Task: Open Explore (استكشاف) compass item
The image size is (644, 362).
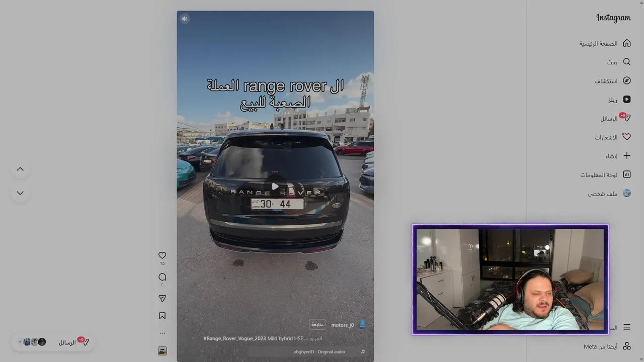Action: click(x=612, y=80)
